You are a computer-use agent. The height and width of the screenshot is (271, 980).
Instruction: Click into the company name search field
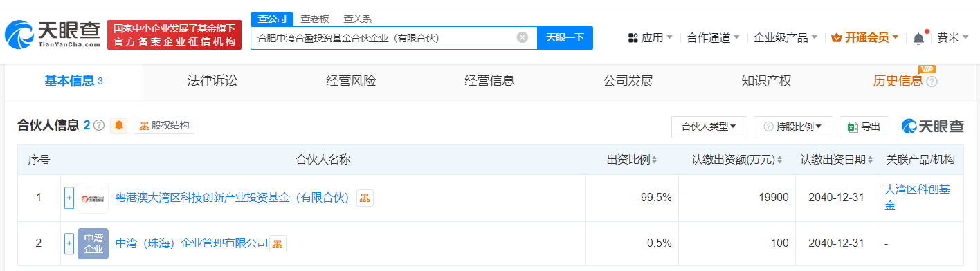[384, 38]
